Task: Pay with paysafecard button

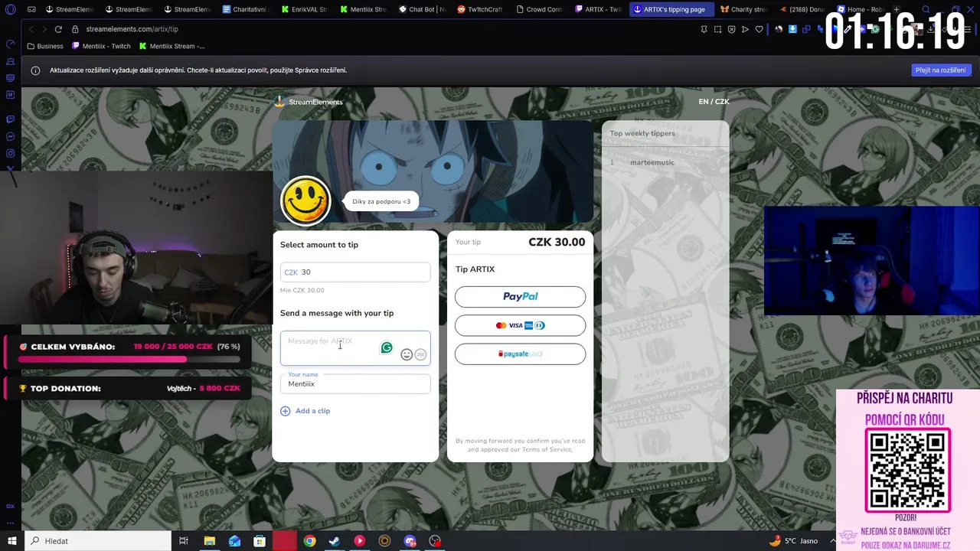Action: coord(520,354)
